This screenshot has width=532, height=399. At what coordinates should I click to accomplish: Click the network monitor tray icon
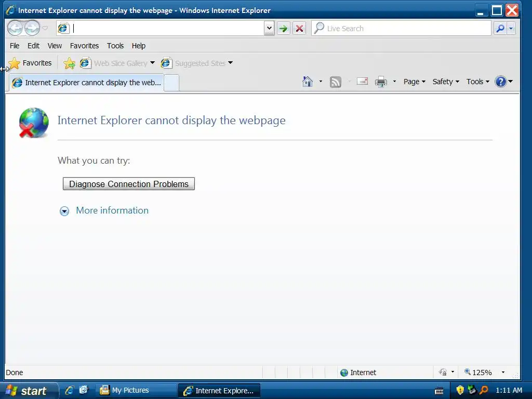472,390
